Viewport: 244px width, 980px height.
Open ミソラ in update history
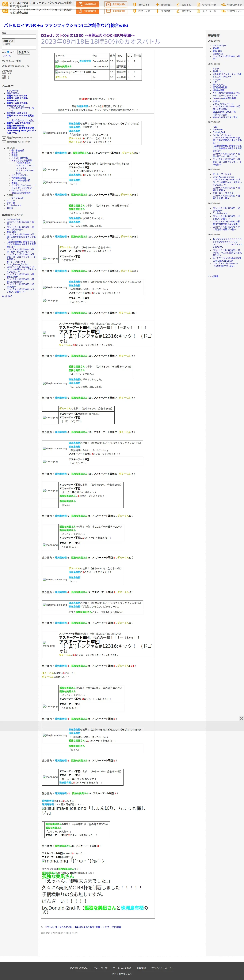[216, 69]
